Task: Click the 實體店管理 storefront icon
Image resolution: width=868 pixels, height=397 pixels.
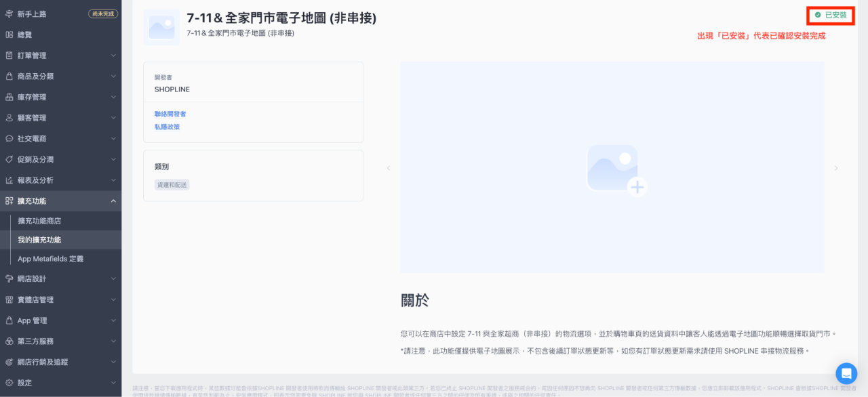Action: point(9,299)
